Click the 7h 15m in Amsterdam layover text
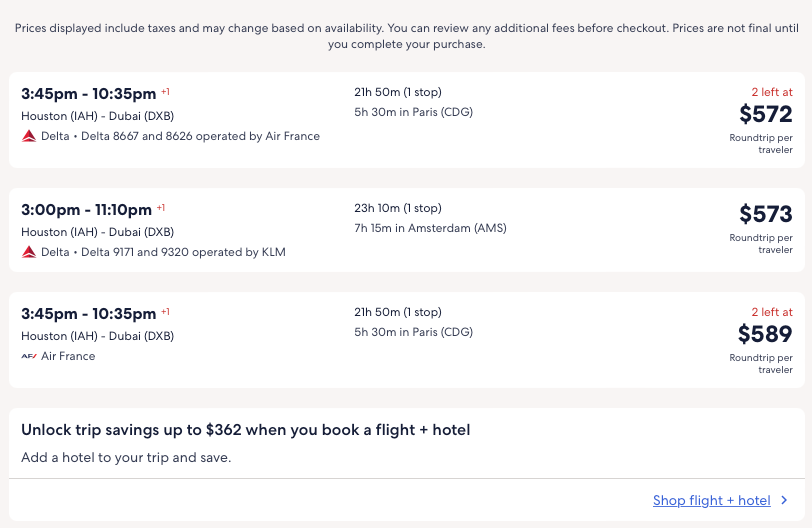The height and width of the screenshot is (528, 812). (430, 228)
